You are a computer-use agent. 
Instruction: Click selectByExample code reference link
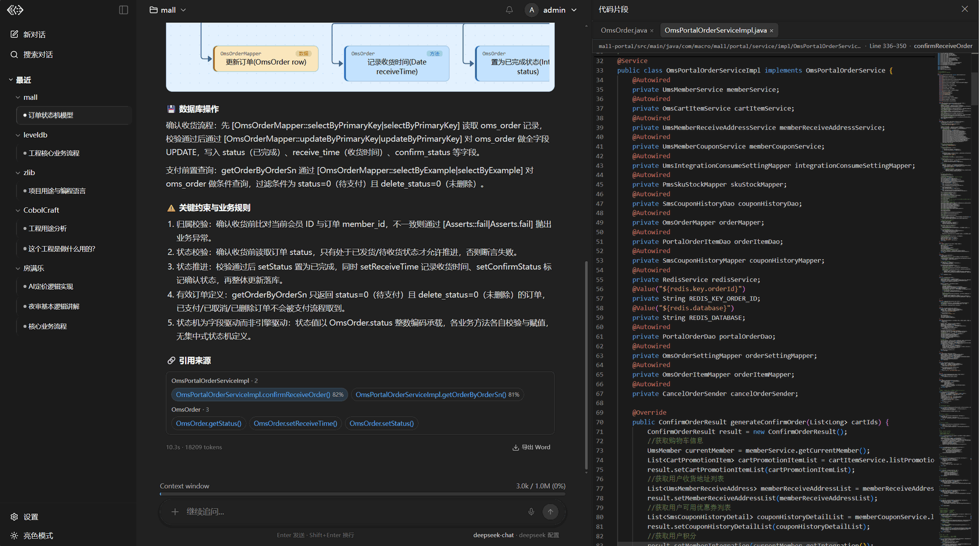(420, 170)
